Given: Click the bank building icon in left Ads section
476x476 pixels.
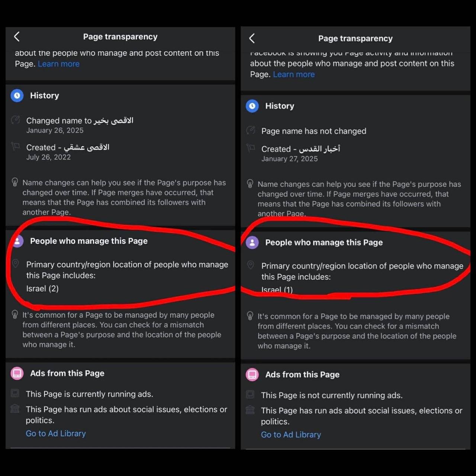Looking at the screenshot, I should 15,409.
